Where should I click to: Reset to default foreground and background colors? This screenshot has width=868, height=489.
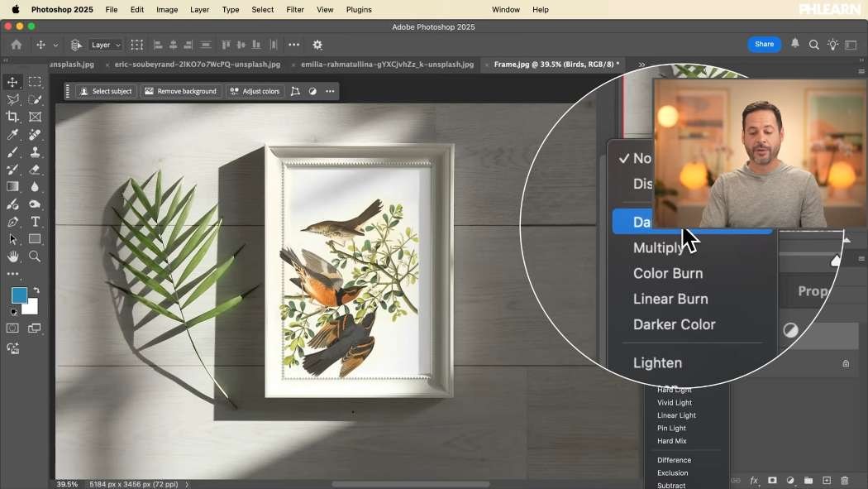(13, 312)
